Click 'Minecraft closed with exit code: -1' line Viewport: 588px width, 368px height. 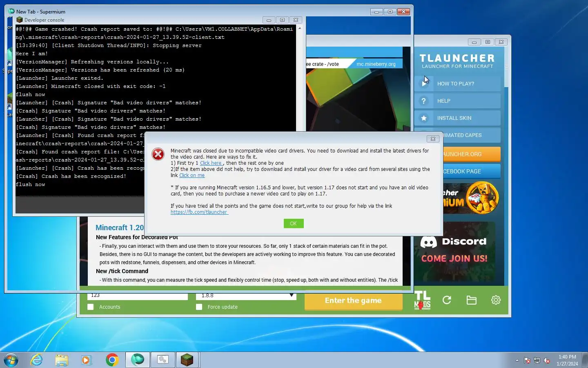[91, 86]
